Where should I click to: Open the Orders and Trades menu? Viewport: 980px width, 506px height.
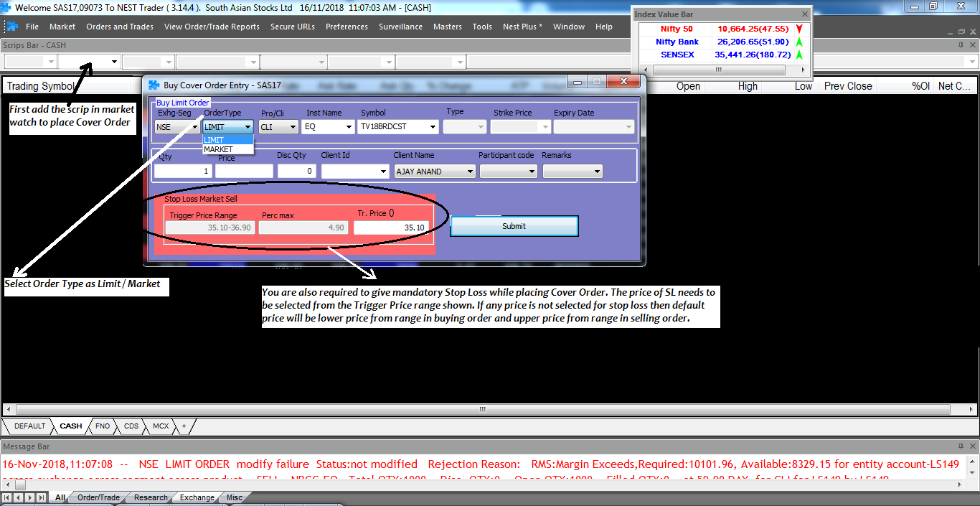point(120,27)
